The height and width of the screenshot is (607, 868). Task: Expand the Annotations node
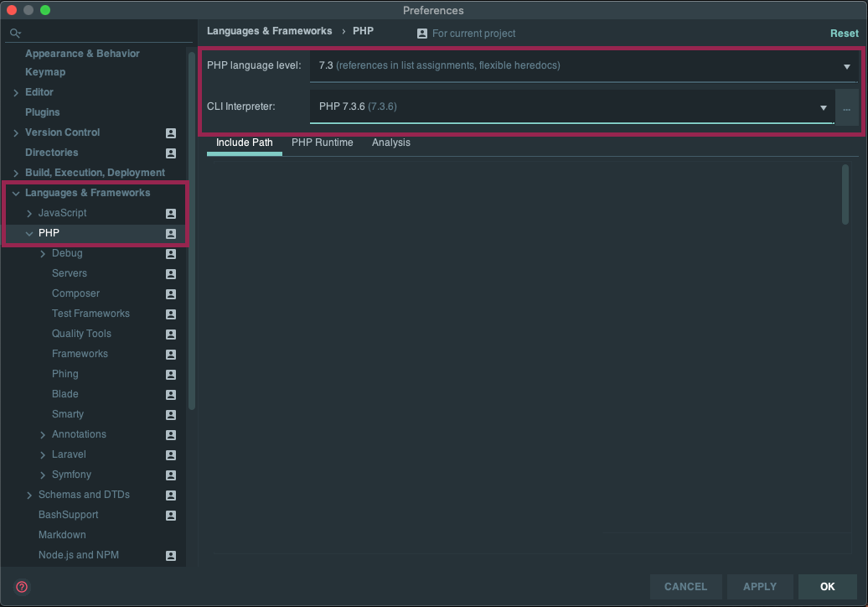(43, 435)
